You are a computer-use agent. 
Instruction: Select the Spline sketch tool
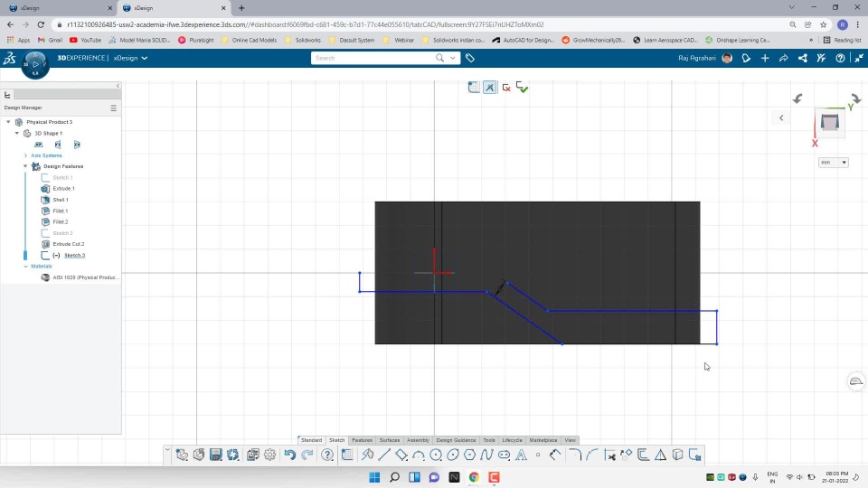[x=486, y=455]
